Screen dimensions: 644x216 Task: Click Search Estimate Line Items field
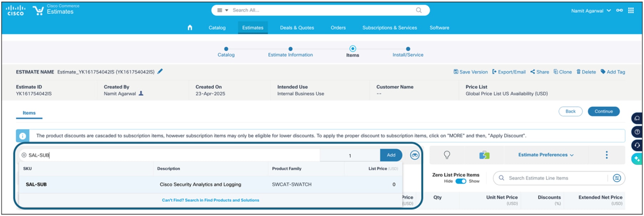pyautogui.click(x=558, y=178)
